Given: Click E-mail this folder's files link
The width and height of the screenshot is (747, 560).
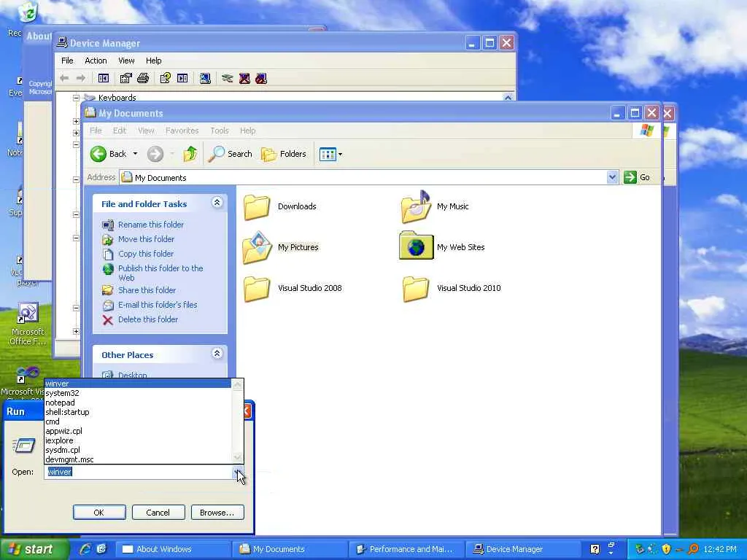Looking at the screenshot, I should 158,305.
